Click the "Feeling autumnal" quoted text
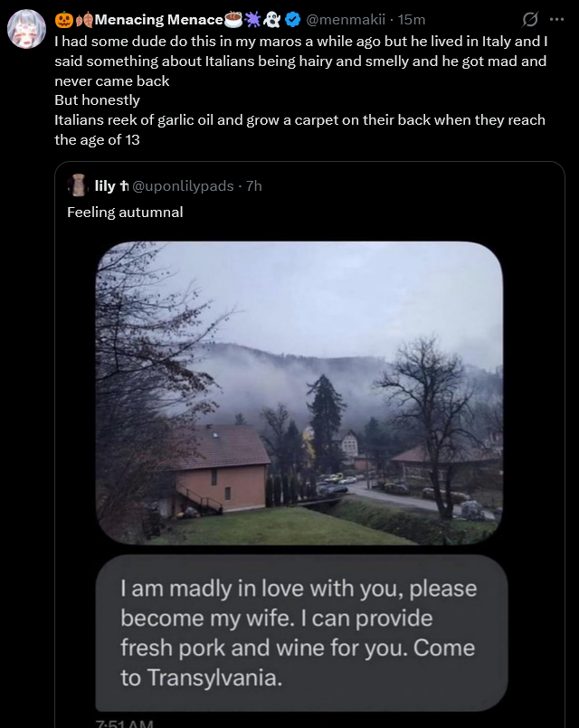Screen dimensions: 579x728 point(125,213)
